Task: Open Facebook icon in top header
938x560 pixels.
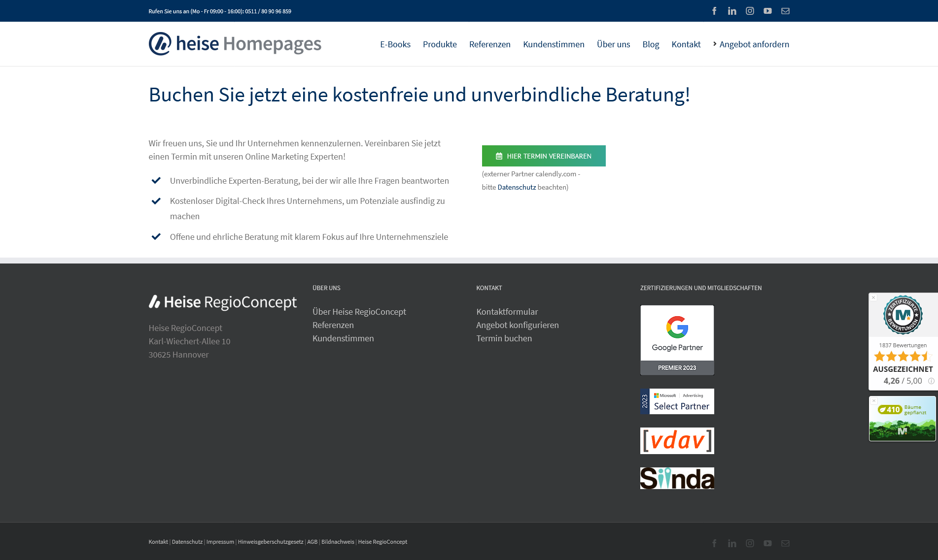Action: click(x=714, y=11)
